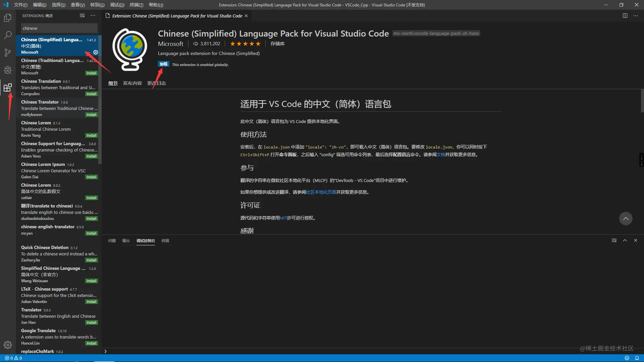Open the 社区本地化页面 link

(321, 192)
